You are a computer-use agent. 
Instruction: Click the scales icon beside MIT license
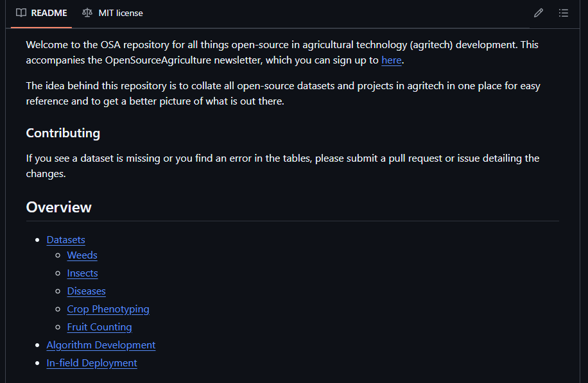tap(87, 13)
